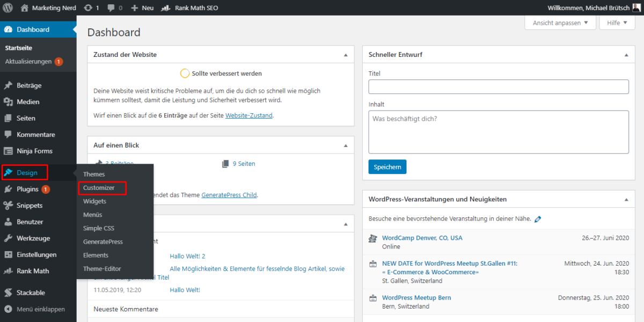Click the Seiten pages icon

point(8,118)
